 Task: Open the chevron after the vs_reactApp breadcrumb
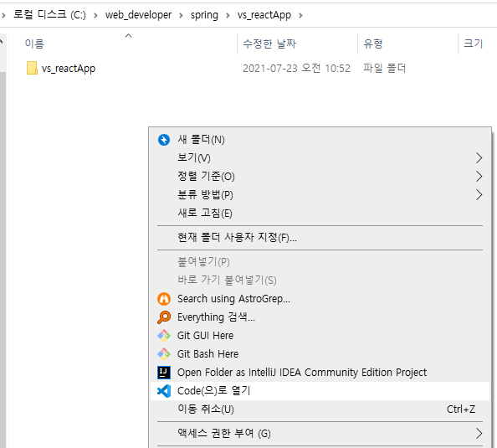(300, 15)
